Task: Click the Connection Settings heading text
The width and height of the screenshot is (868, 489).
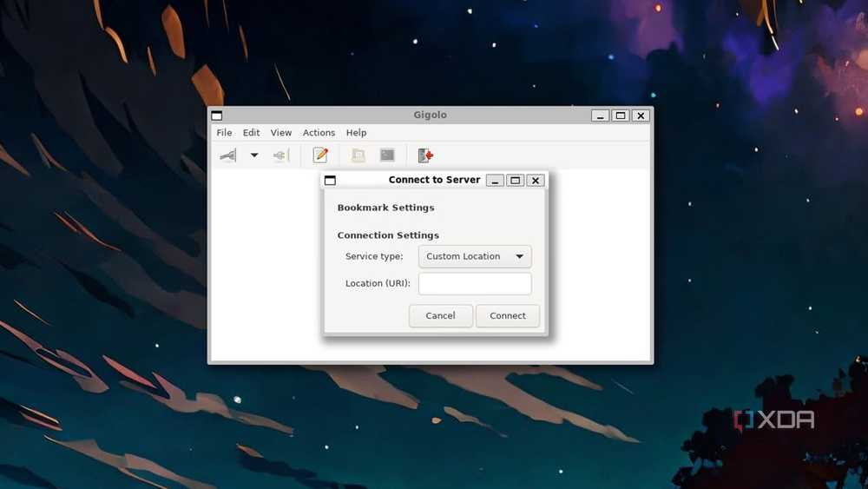Action: point(388,235)
